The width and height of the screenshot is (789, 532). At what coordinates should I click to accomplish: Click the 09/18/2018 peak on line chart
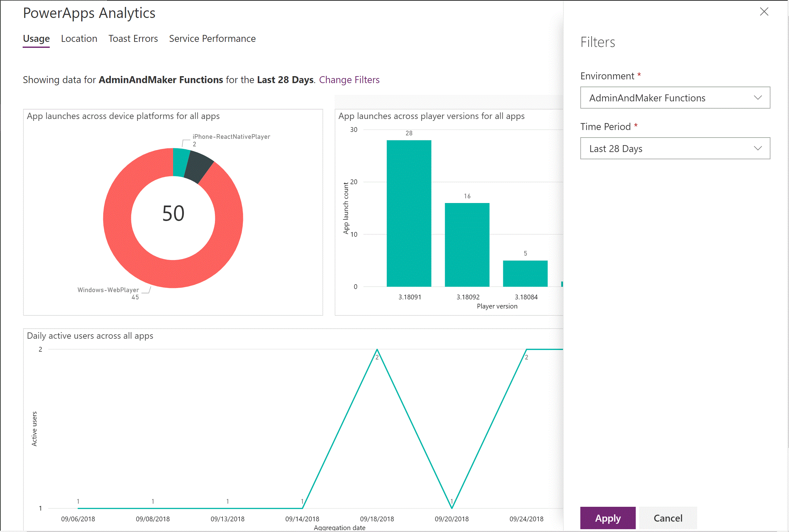pyautogui.click(x=377, y=350)
